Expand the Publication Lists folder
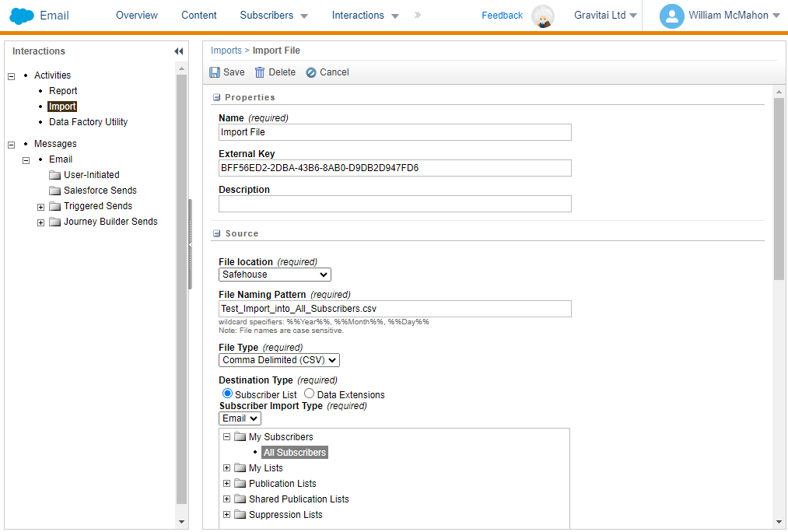Image resolution: width=788 pixels, height=532 pixels. (x=227, y=484)
